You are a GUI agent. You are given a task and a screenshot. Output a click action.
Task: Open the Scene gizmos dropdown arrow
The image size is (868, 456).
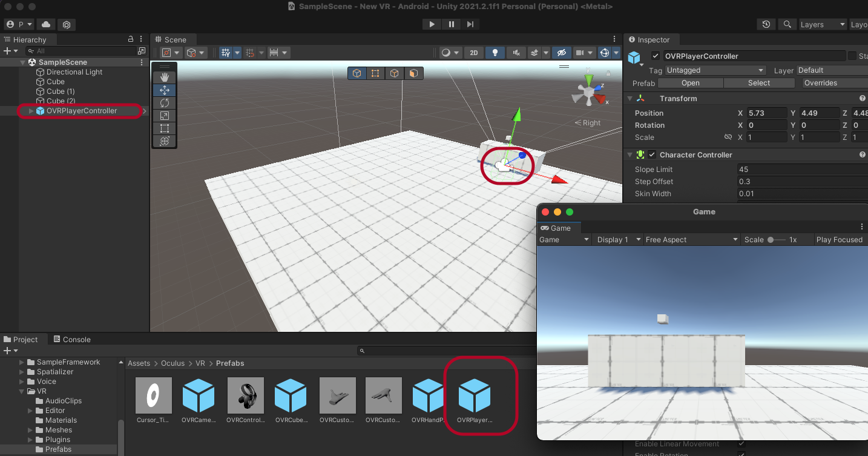click(x=616, y=53)
